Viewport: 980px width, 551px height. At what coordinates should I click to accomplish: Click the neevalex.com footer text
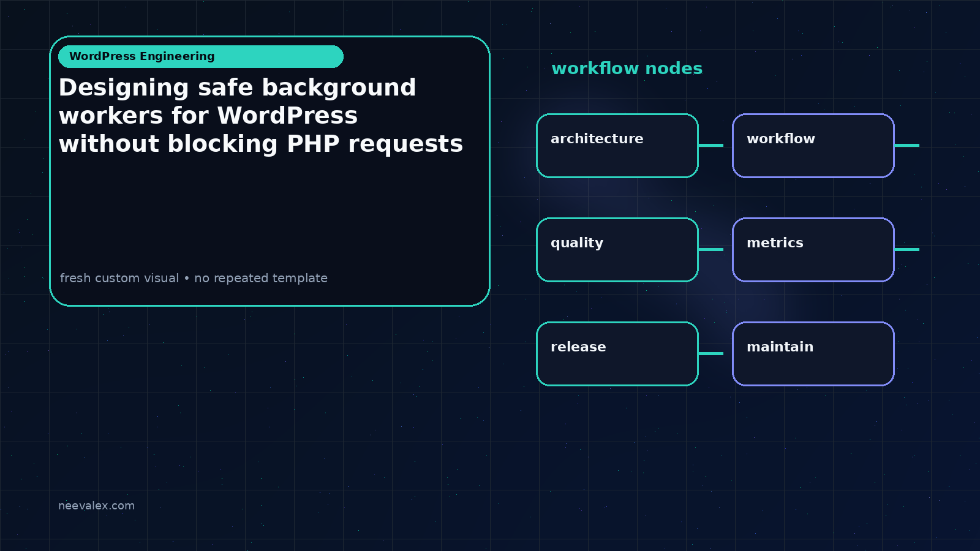[x=96, y=506]
